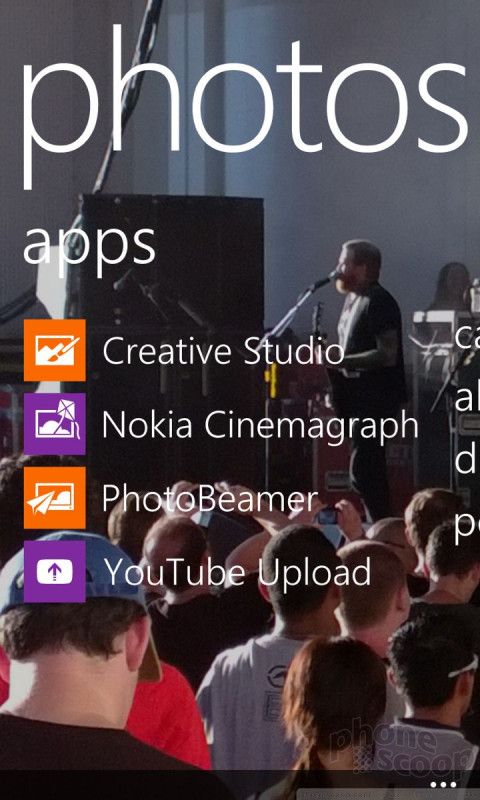The height and width of the screenshot is (800, 480).
Task: Open the orange Creative Studio app icon
Action: click(x=55, y=350)
